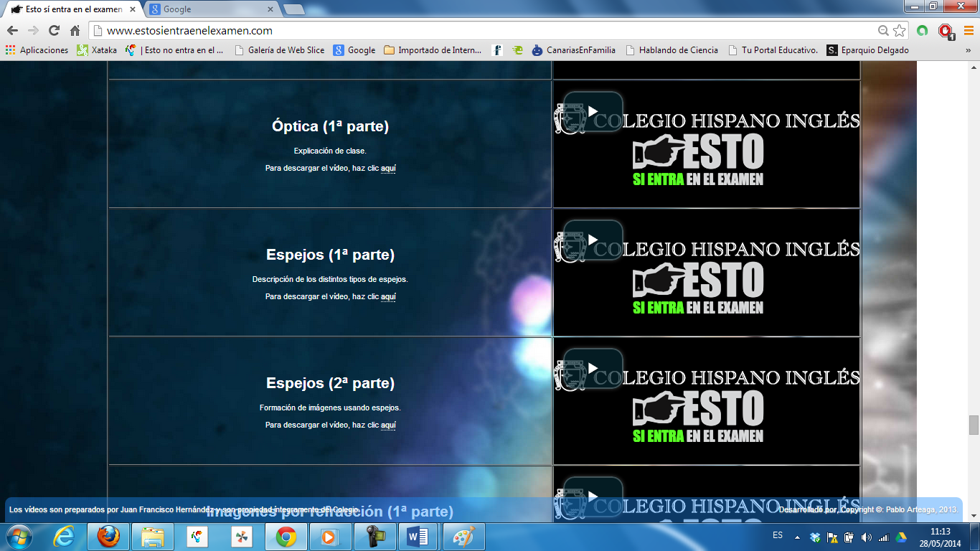
Task: Click the 'Explicación de clase.' text
Action: [x=330, y=151]
